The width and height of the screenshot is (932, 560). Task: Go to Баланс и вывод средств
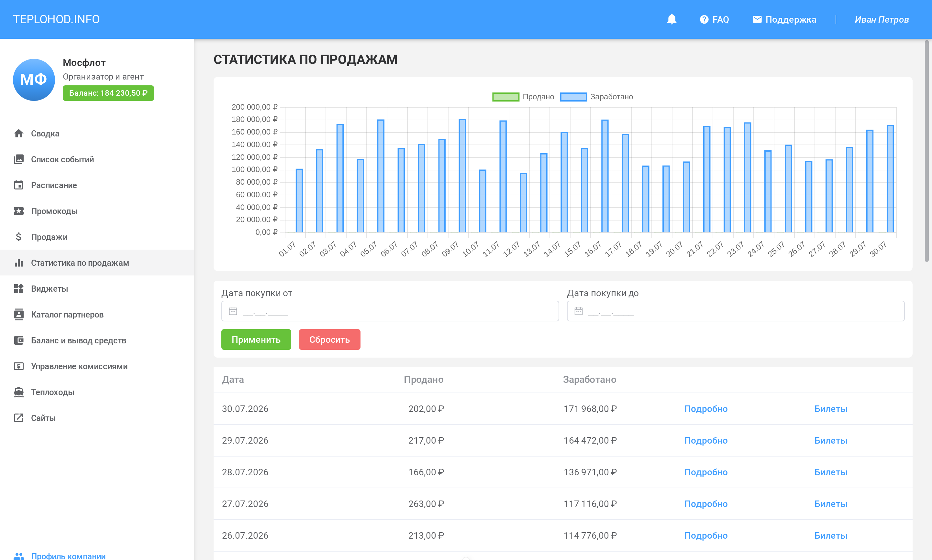click(x=97, y=340)
